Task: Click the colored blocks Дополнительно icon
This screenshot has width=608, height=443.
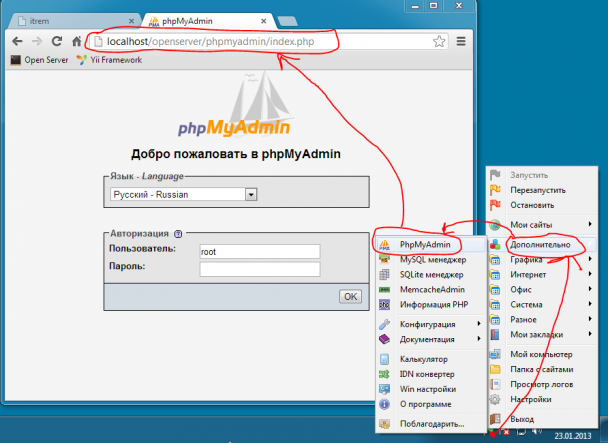Action: (x=495, y=244)
